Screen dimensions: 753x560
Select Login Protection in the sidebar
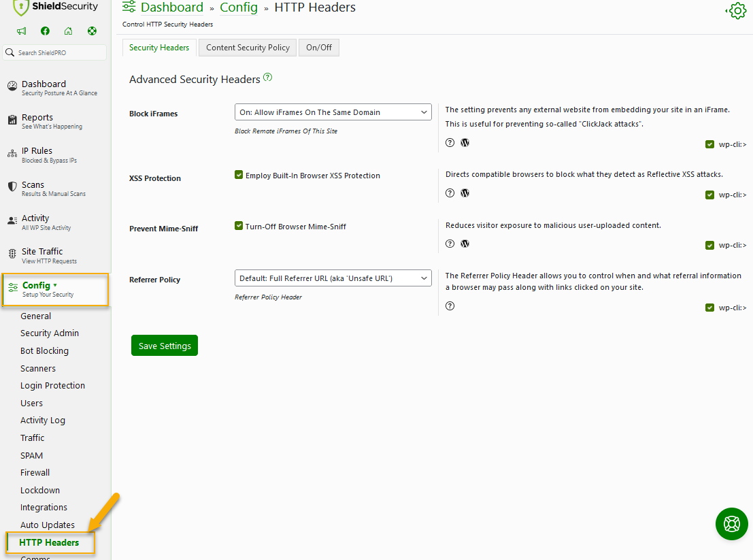click(x=52, y=385)
